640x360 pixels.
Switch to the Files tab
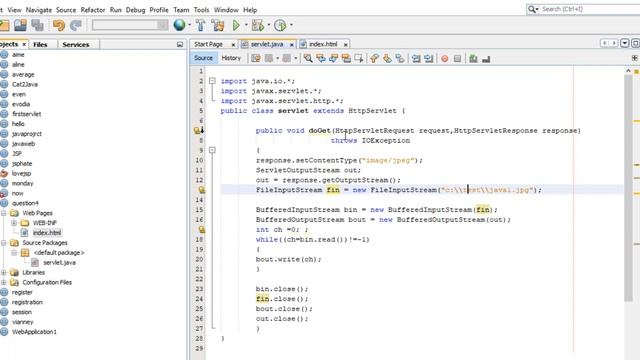coord(40,44)
